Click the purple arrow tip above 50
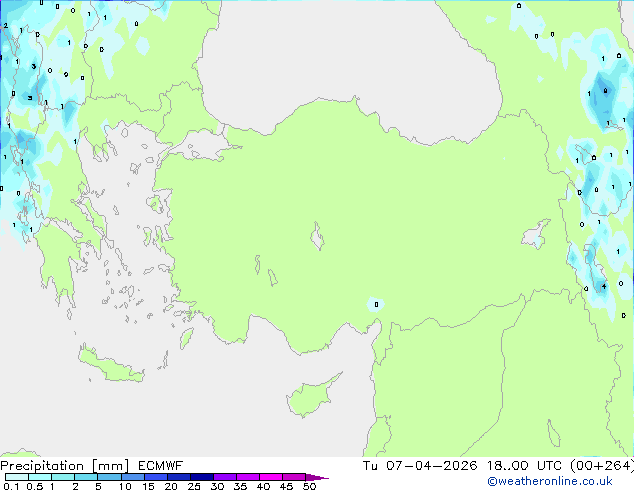The width and height of the screenshot is (634, 490). point(317,478)
